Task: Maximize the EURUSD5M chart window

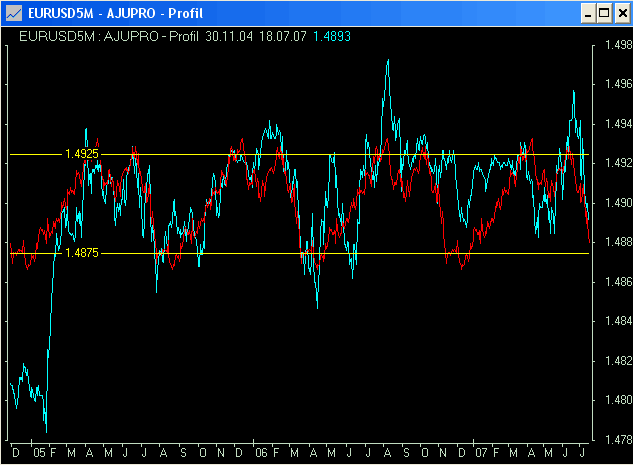Action: 604,13
